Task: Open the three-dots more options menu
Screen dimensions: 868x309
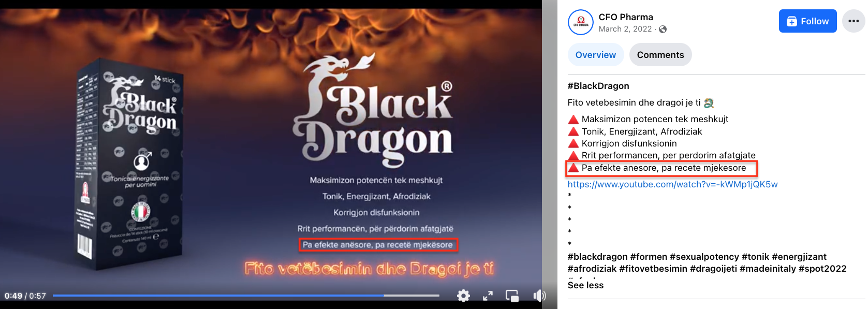Action: pyautogui.click(x=853, y=21)
